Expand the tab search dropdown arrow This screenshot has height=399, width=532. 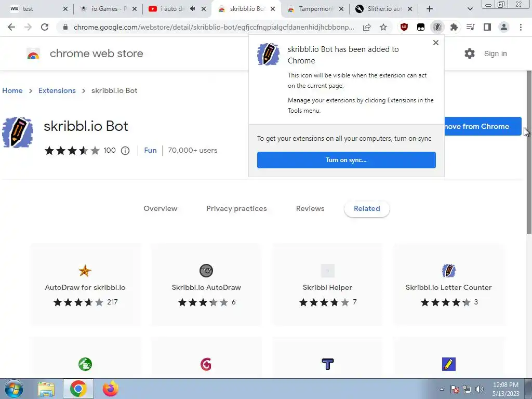tap(470, 9)
